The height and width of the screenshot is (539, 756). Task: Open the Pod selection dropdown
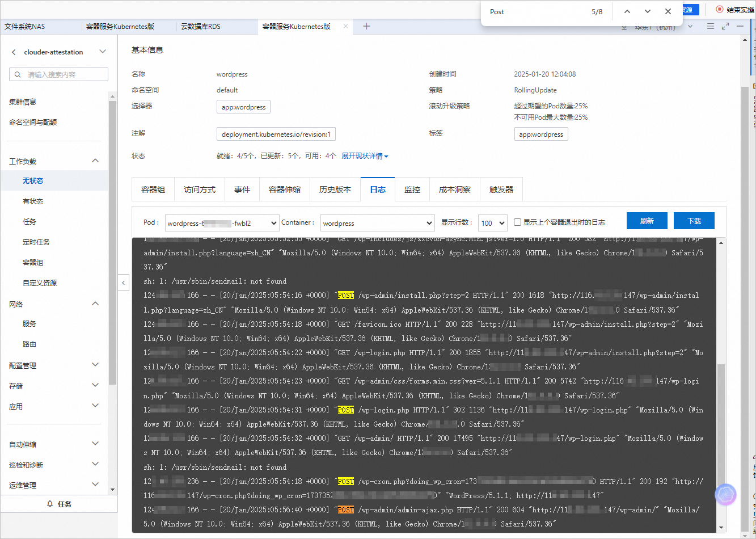[222, 223]
